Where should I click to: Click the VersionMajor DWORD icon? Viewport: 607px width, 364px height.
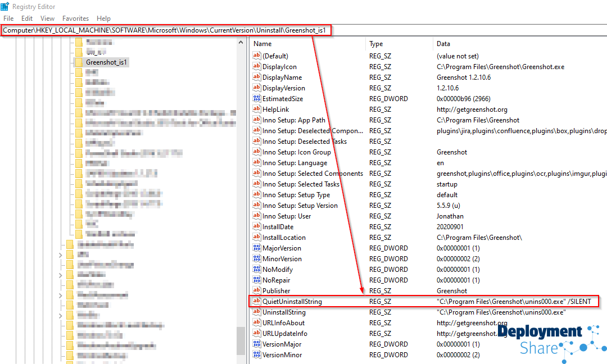coord(257,344)
